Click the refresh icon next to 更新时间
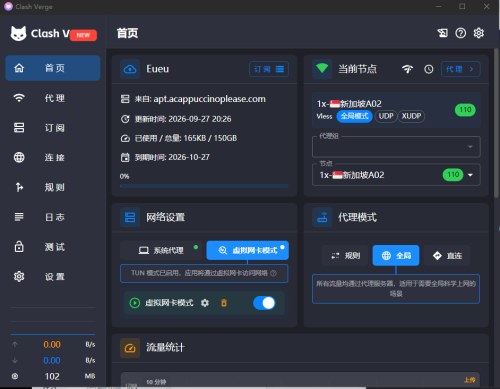This screenshot has width=500, height=389. coord(125,119)
